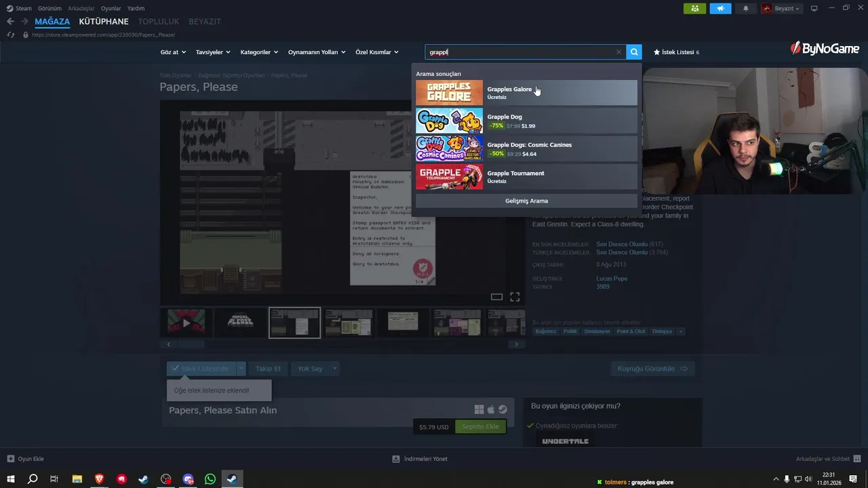868x488 pixels.
Task: Open the Windows Start menu
Action: point(11,479)
